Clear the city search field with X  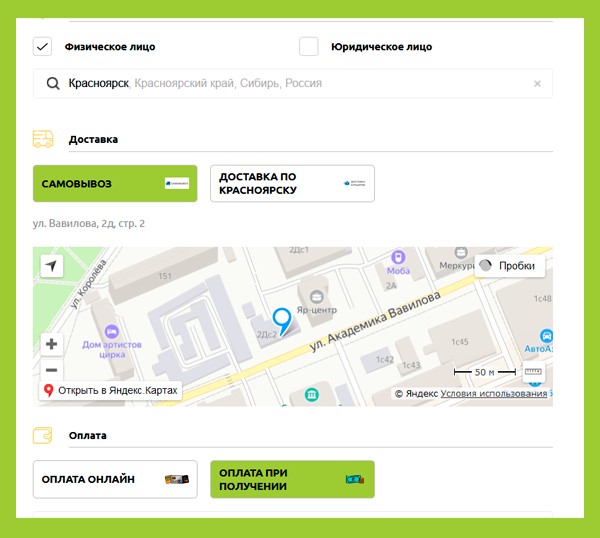(537, 84)
